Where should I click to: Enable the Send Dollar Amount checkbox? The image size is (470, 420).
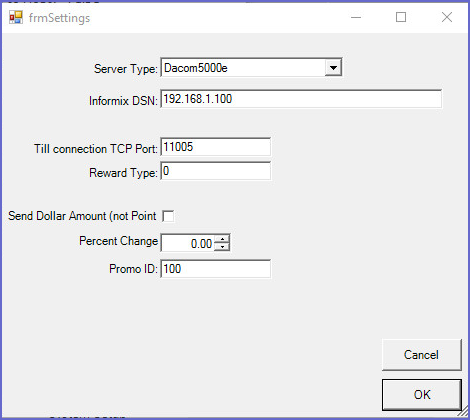(x=168, y=216)
